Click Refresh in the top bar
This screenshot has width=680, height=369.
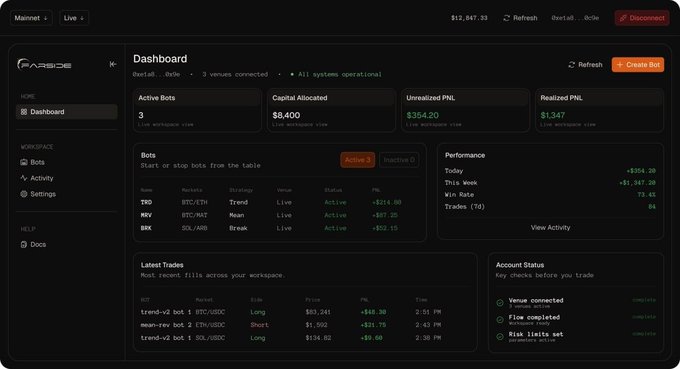[x=520, y=18]
